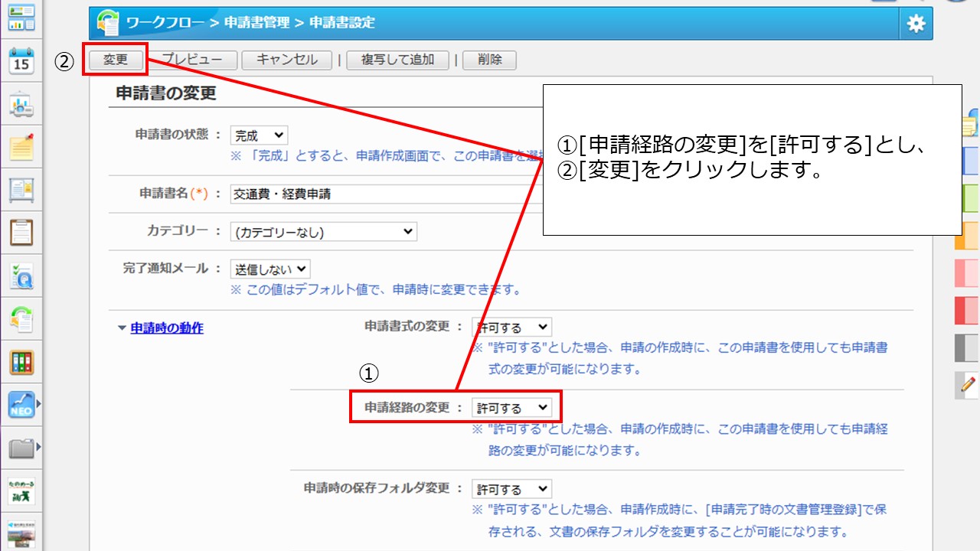Open the clipboard icon in sidebar

click(21, 232)
